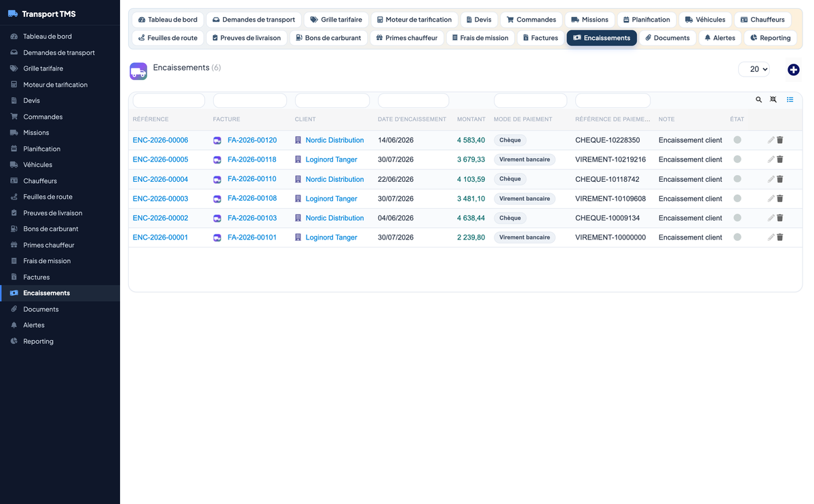Open Tableau de bord in the sidebar
This screenshot has width=814, height=504.
[60, 36]
